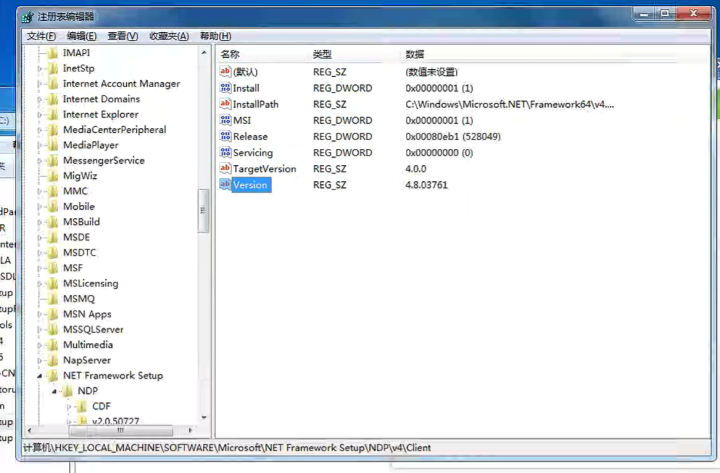Open the 文件(F) menu
720x473 pixels.
pos(41,36)
